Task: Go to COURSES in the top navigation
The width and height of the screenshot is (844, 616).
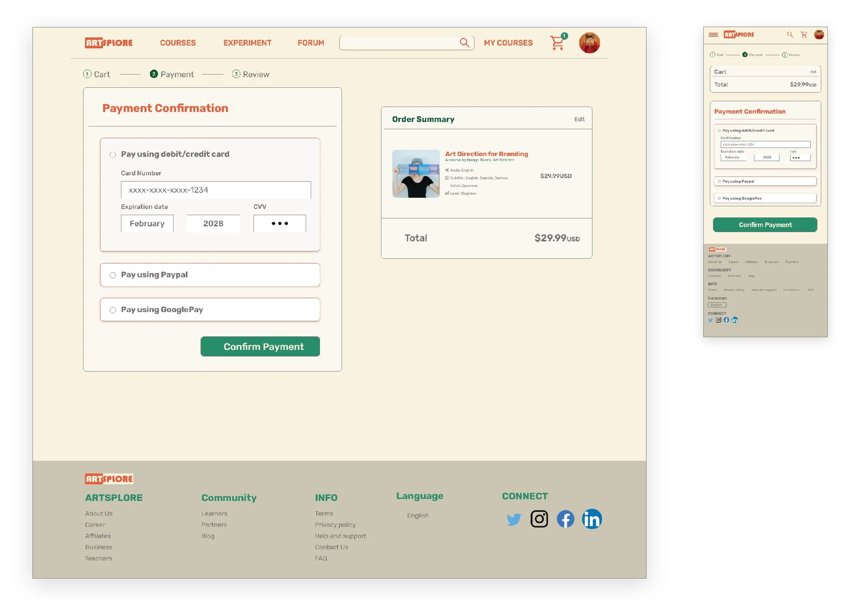Action: (x=178, y=43)
